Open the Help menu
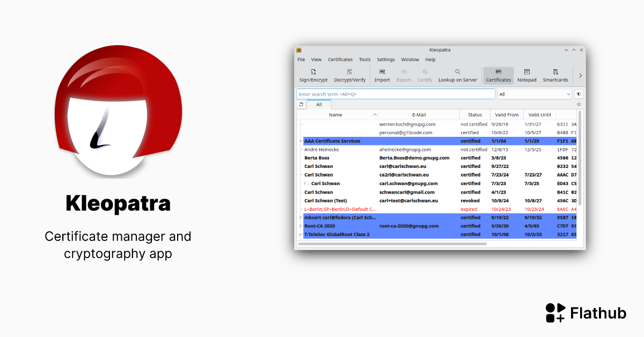 (x=430, y=60)
